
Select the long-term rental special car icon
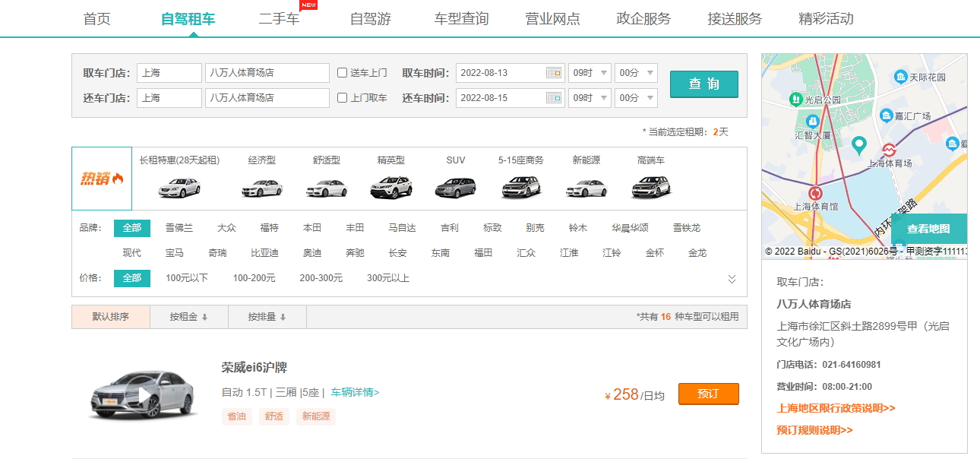click(x=179, y=187)
